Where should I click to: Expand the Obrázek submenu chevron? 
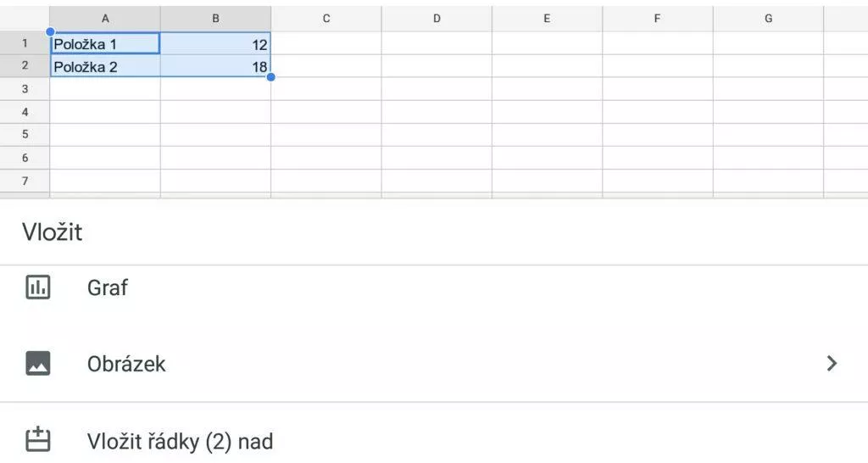pos(832,363)
